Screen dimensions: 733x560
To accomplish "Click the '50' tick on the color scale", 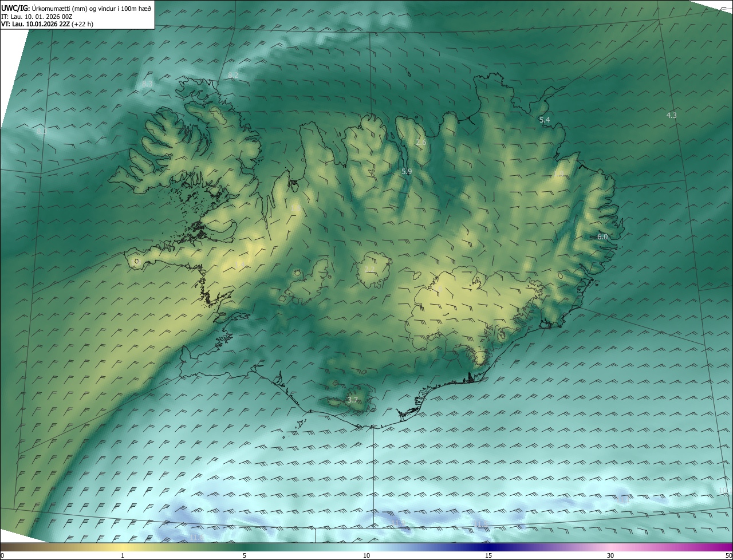I will (x=728, y=555).
